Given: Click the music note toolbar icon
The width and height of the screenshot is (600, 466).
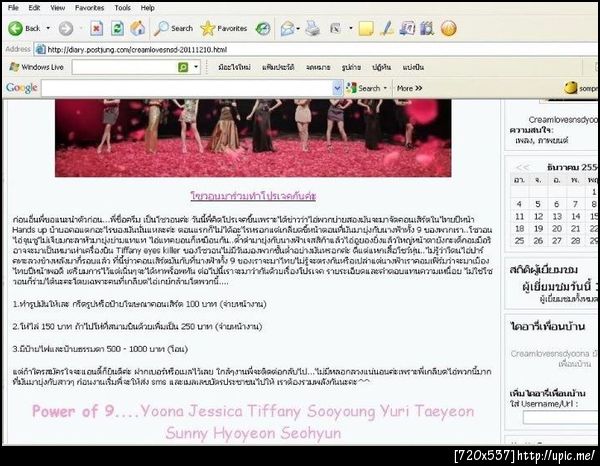Looking at the screenshot, I should coord(407,28).
